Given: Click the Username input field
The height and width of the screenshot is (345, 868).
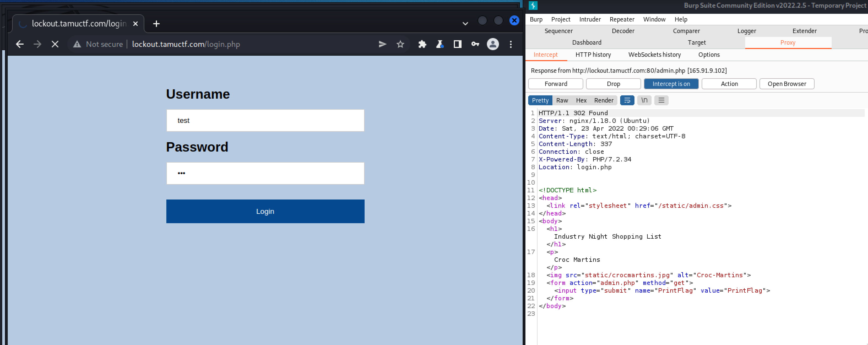Looking at the screenshot, I should coord(265,120).
